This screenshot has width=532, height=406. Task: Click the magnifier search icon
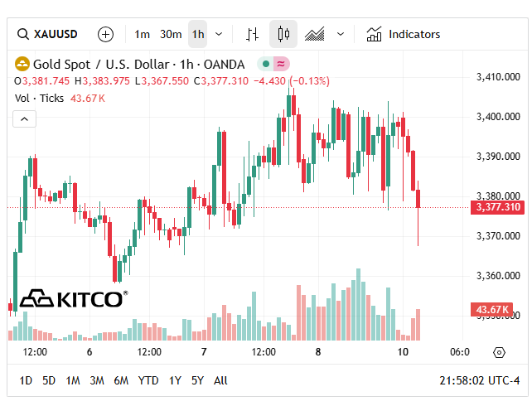(23, 34)
